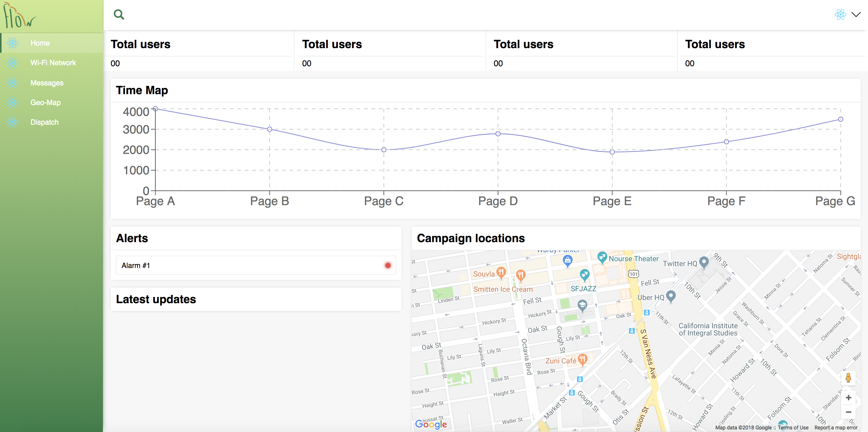Click the user avatar React icon top right
Viewport: 868px width, 432px height.
[x=840, y=14]
